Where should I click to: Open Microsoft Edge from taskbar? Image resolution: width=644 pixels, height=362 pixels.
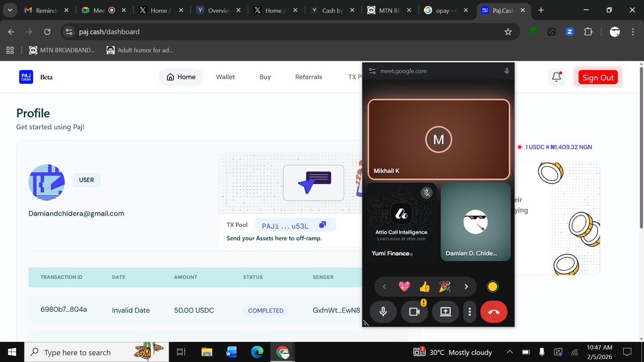tap(257, 352)
